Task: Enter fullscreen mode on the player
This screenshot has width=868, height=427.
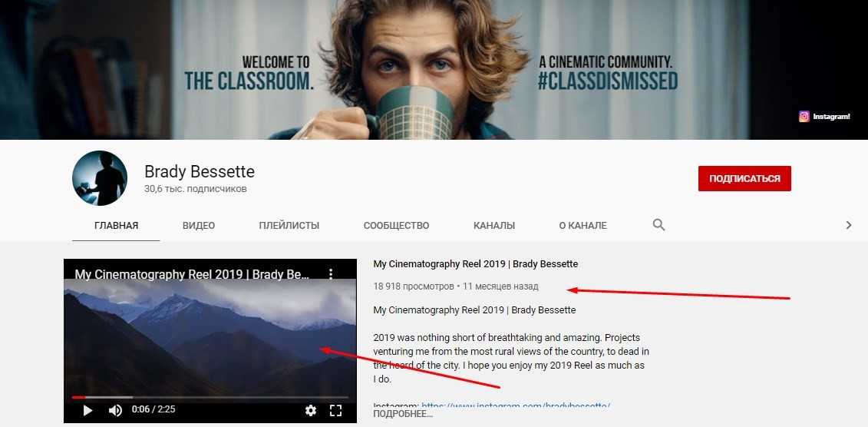Action: (x=335, y=410)
